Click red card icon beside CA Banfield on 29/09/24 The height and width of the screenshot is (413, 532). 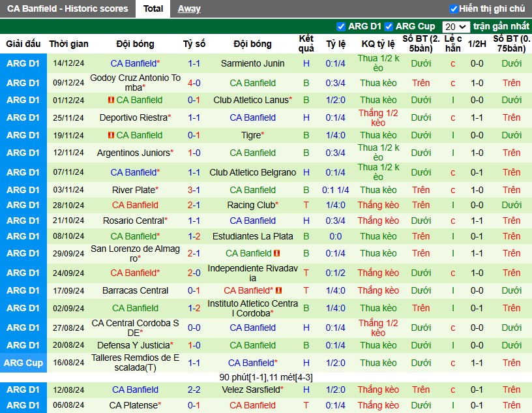(277, 253)
